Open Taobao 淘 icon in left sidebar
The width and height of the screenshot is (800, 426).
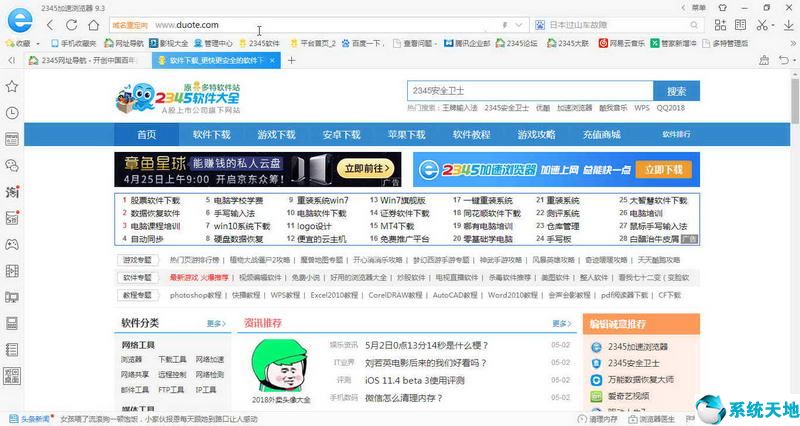[12, 192]
